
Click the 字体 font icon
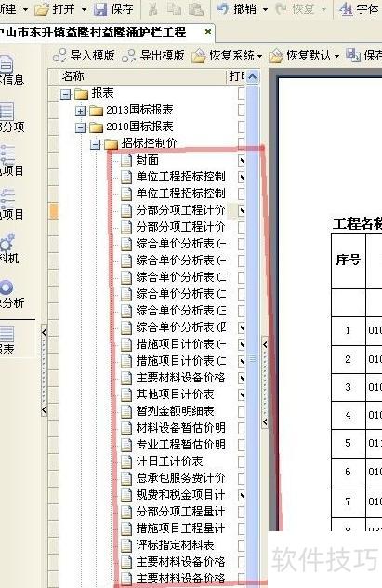coord(346,8)
